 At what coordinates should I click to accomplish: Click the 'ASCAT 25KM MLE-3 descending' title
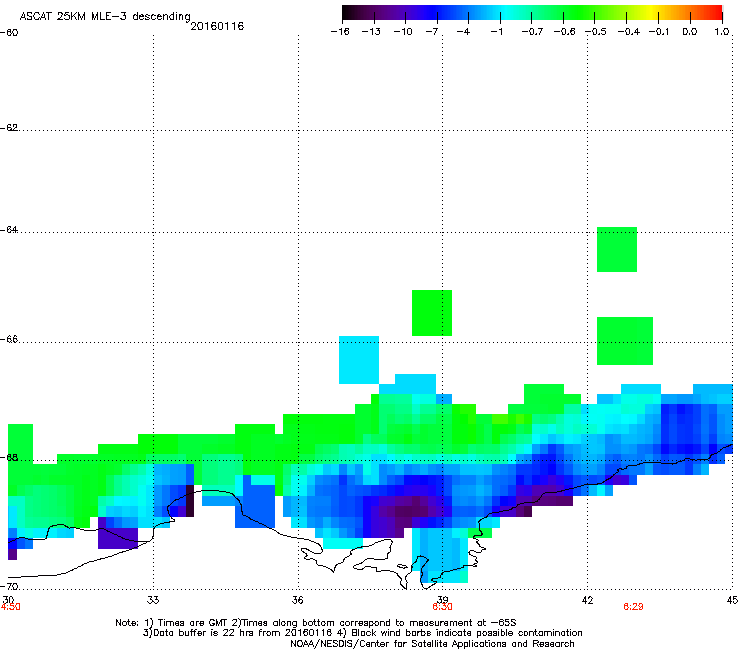[x=105, y=16]
